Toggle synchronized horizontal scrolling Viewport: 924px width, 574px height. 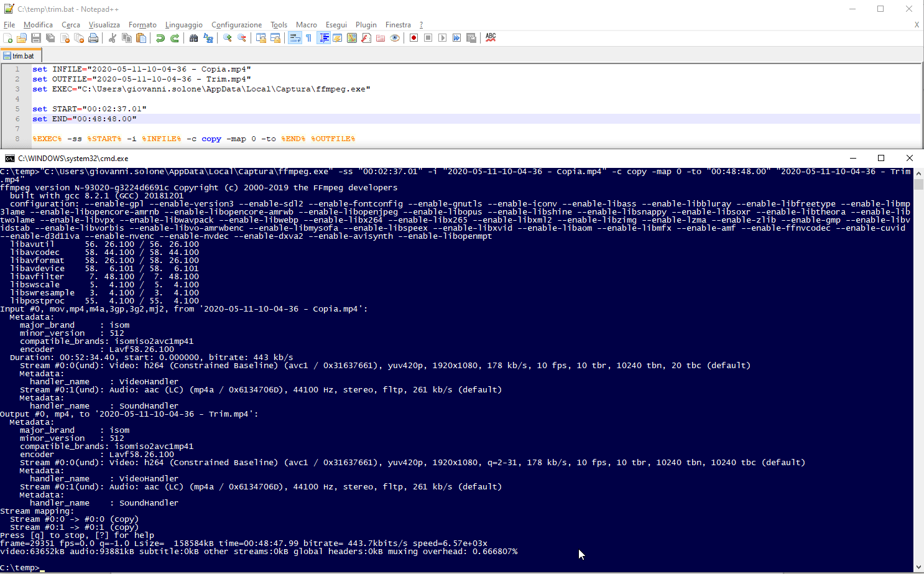coord(275,38)
